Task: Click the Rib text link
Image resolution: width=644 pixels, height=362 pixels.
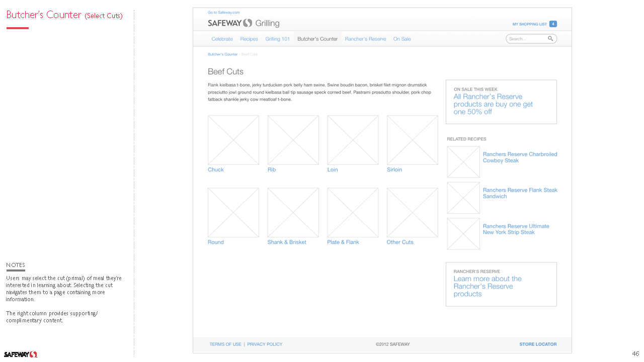Action: point(272,169)
